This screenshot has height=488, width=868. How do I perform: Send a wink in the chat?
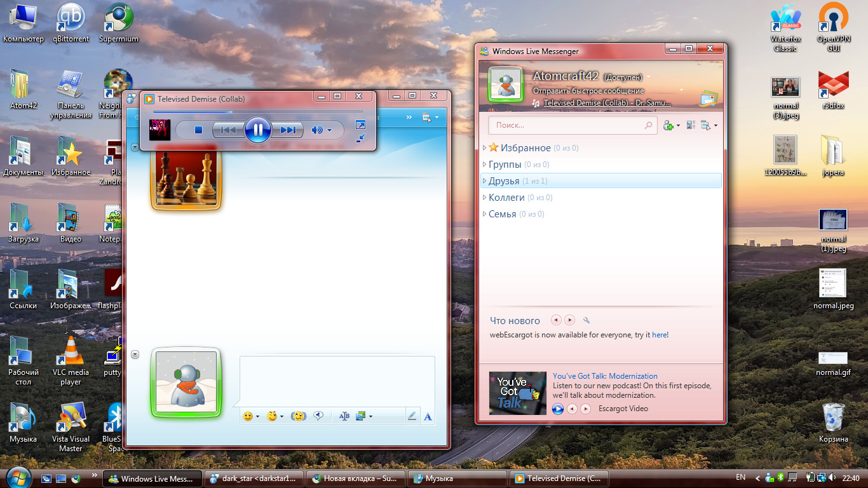(272, 416)
